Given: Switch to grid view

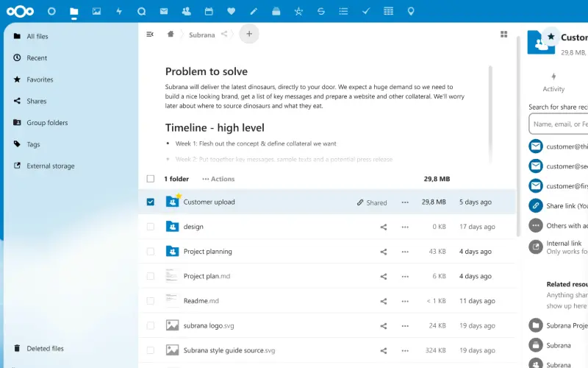Looking at the screenshot, I should pyautogui.click(x=504, y=34).
